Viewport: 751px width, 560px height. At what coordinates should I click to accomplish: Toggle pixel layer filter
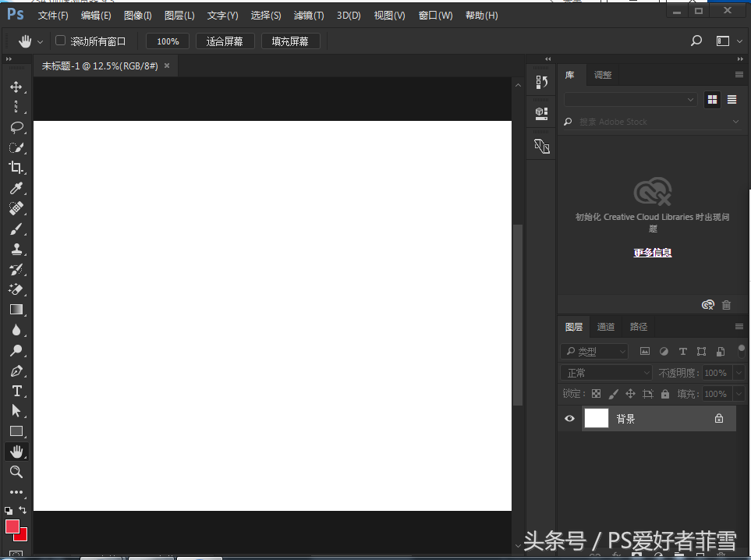[x=645, y=352]
